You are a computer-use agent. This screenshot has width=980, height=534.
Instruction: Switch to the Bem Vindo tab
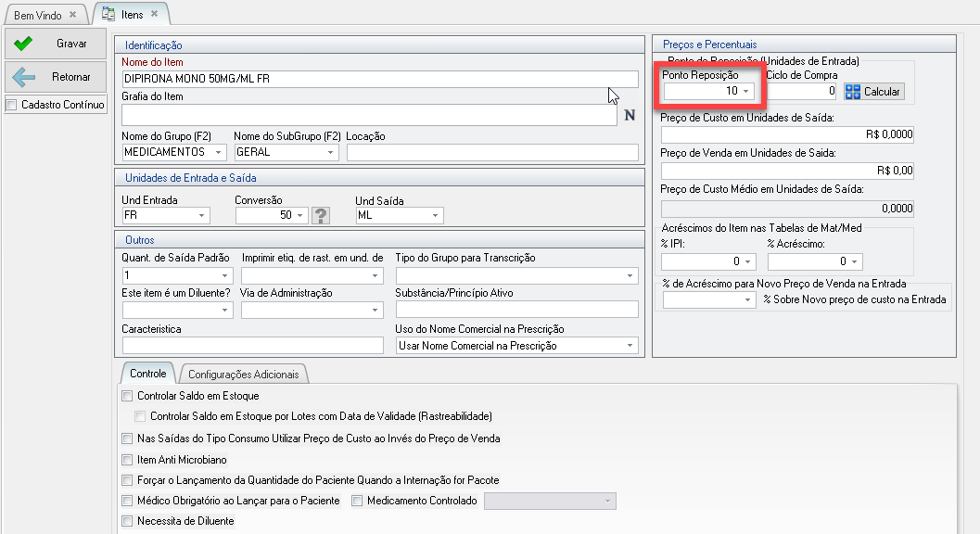click(39, 15)
